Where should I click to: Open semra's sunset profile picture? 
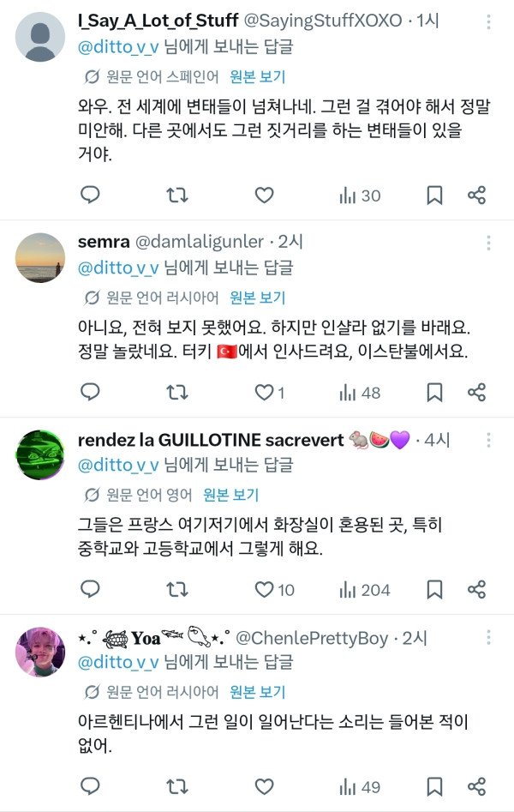point(40,257)
